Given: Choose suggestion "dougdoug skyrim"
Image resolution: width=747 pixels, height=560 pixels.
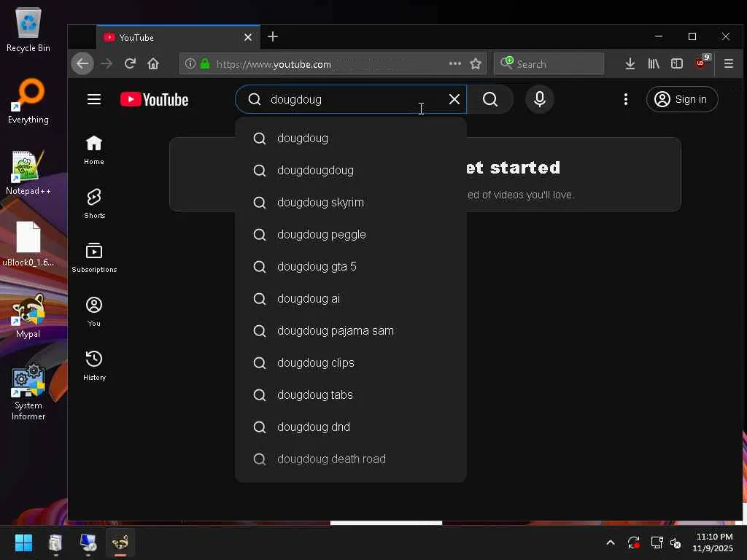Looking at the screenshot, I should (351, 203).
